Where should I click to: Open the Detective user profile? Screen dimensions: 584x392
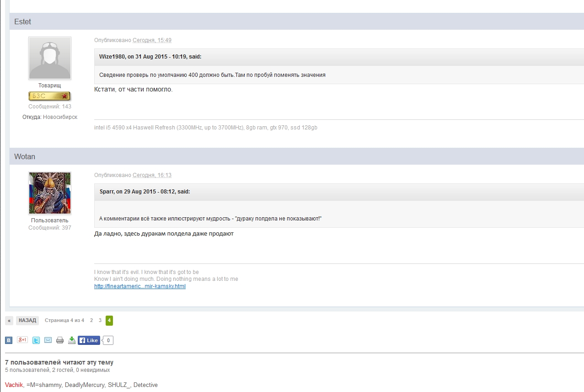(145, 385)
